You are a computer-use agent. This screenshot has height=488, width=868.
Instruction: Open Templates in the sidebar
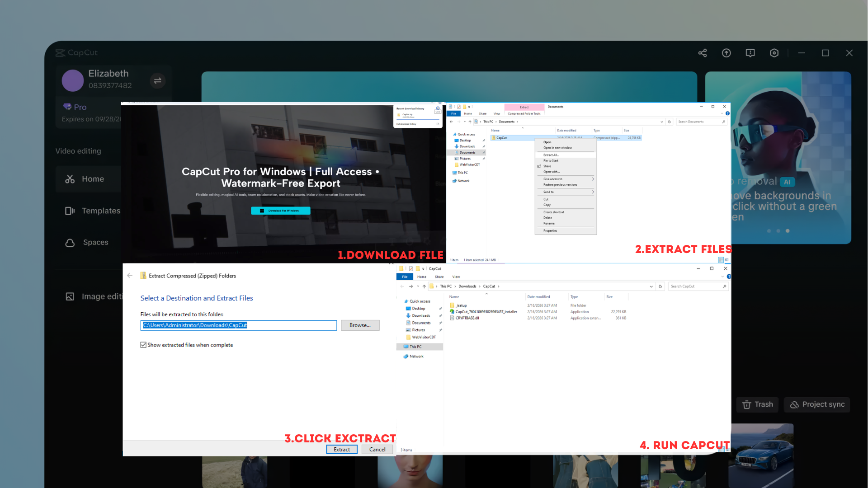[100, 211]
